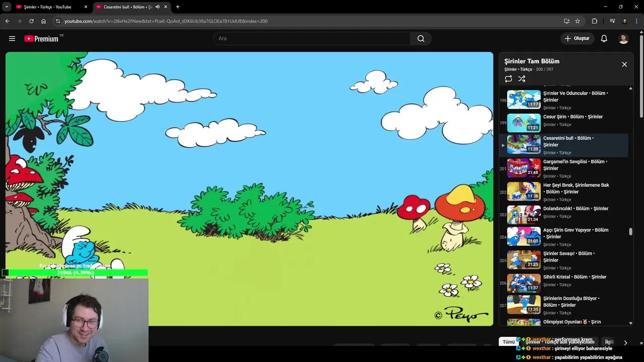Toggle playlist loop
Image resolution: width=644 pixels, height=362 pixels.
(508, 79)
